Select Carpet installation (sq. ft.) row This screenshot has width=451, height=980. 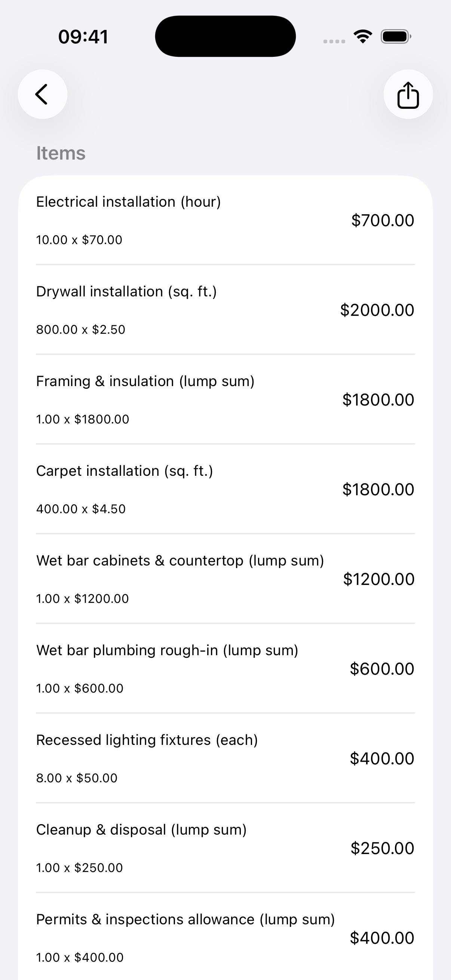click(x=225, y=489)
